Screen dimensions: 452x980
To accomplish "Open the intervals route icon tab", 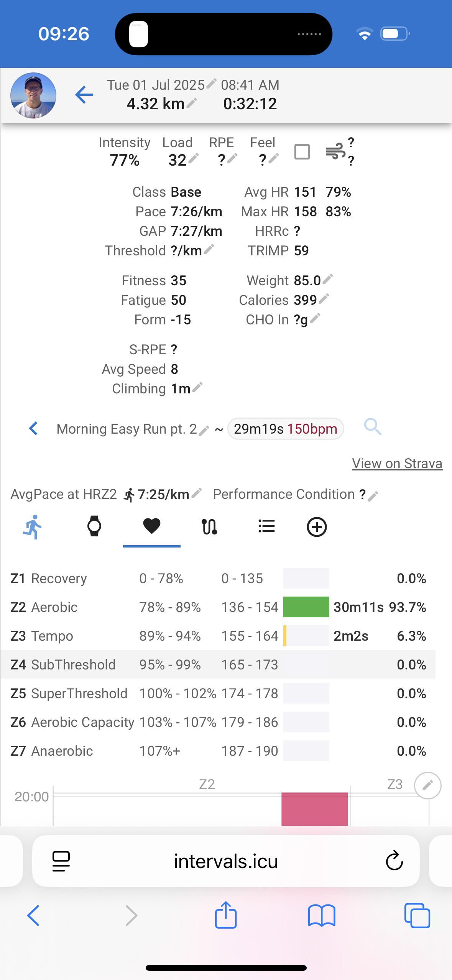I will tap(209, 527).
